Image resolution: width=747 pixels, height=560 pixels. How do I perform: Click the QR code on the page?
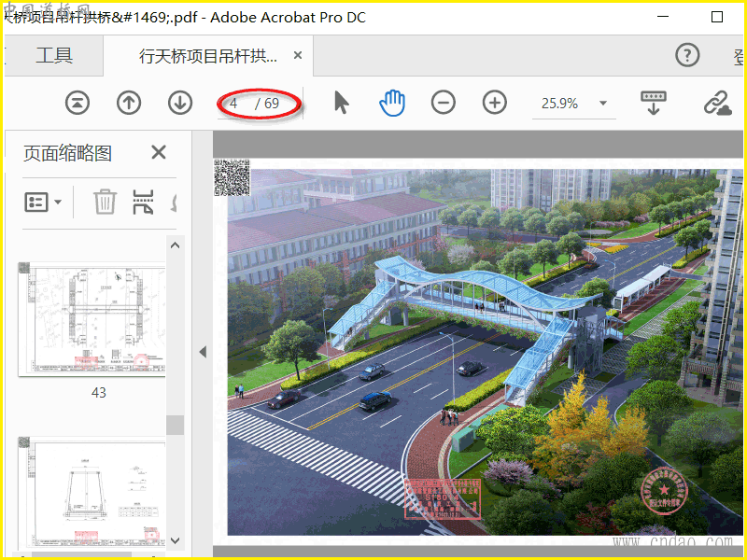(x=232, y=177)
